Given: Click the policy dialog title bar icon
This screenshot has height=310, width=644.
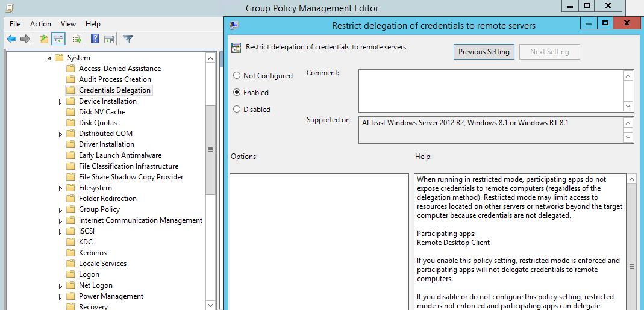Looking at the screenshot, I should coord(234,25).
